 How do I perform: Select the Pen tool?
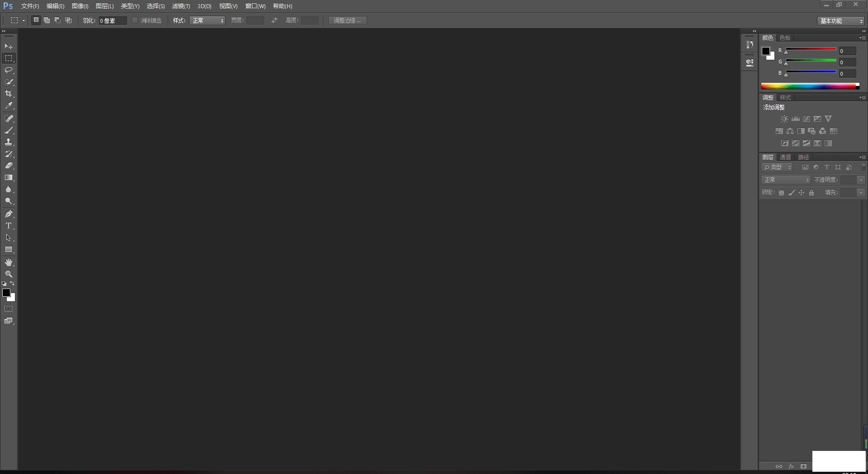pyautogui.click(x=9, y=214)
